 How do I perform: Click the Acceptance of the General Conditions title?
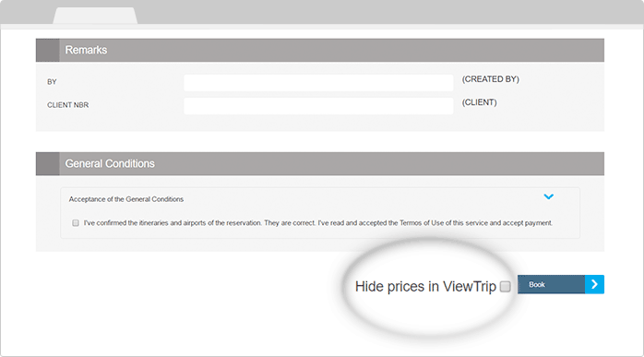pos(126,199)
